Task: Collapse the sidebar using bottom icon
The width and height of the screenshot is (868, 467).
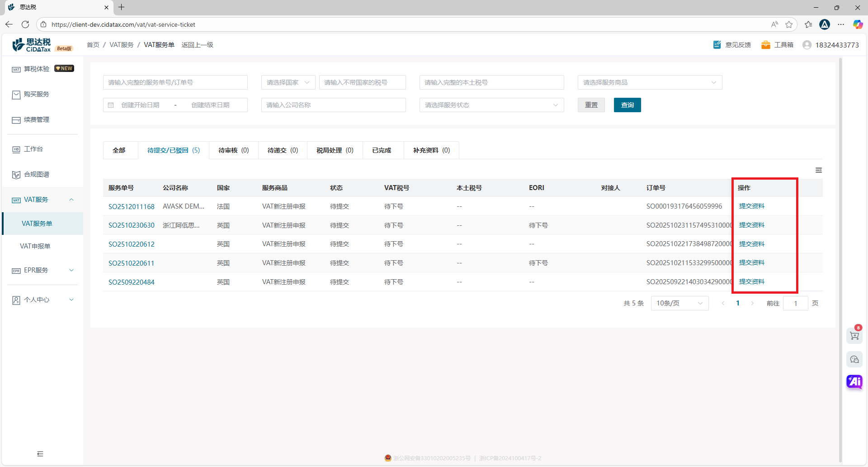Action: [x=40, y=454]
